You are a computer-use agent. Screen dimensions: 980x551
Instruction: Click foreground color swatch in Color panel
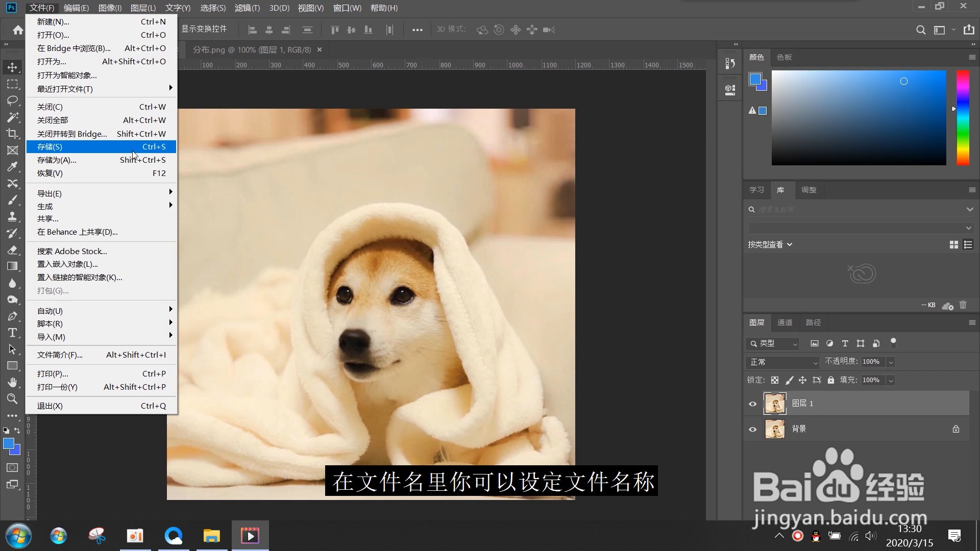[x=755, y=79]
